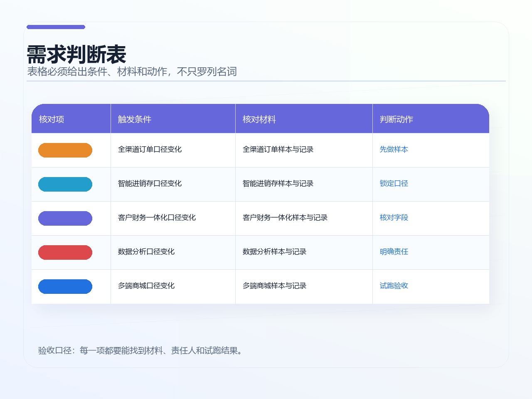The height and width of the screenshot is (399, 532).
Task: Open the 先做样本 link
Action: pos(394,149)
